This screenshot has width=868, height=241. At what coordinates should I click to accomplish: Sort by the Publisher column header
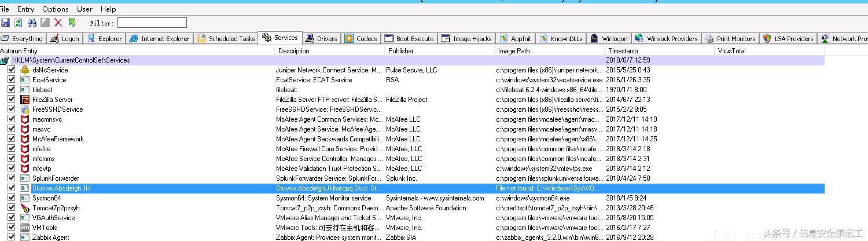(x=400, y=51)
